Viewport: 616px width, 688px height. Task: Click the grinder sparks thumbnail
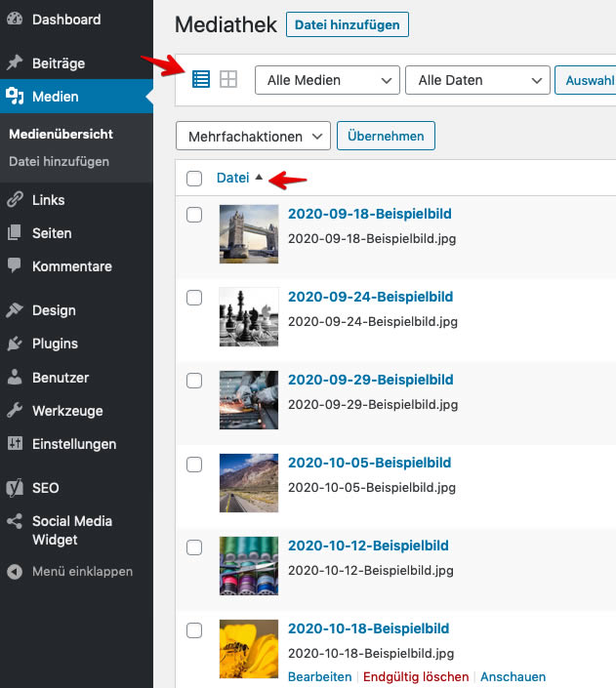point(249,400)
